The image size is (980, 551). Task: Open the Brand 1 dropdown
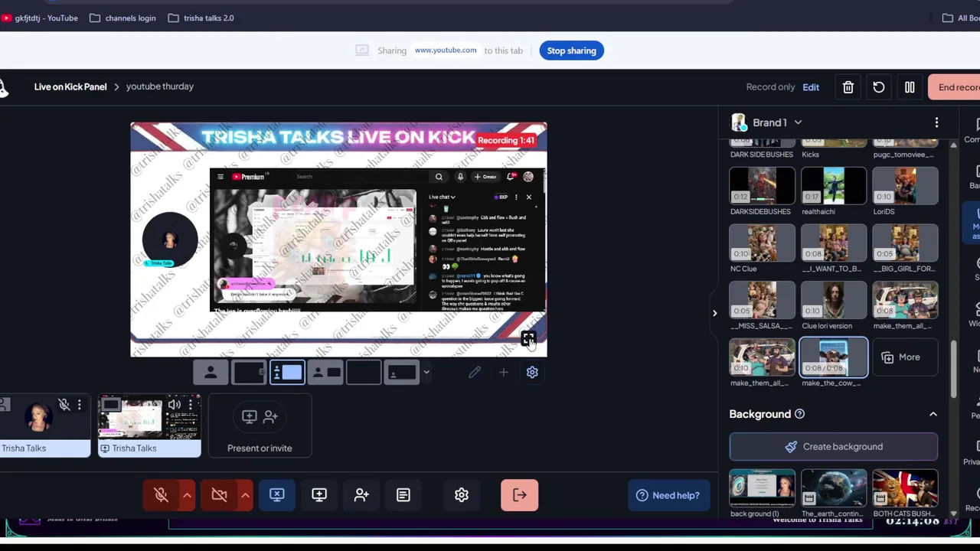coord(767,122)
